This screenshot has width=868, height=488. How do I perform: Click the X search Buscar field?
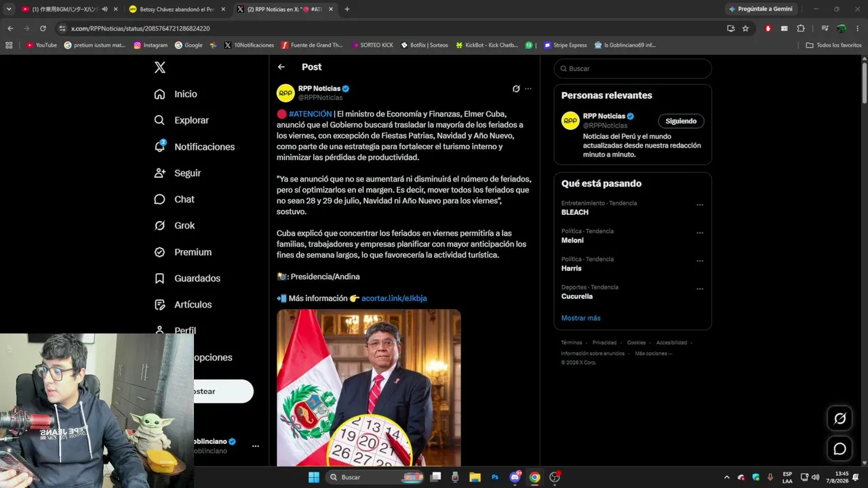pos(633,68)
